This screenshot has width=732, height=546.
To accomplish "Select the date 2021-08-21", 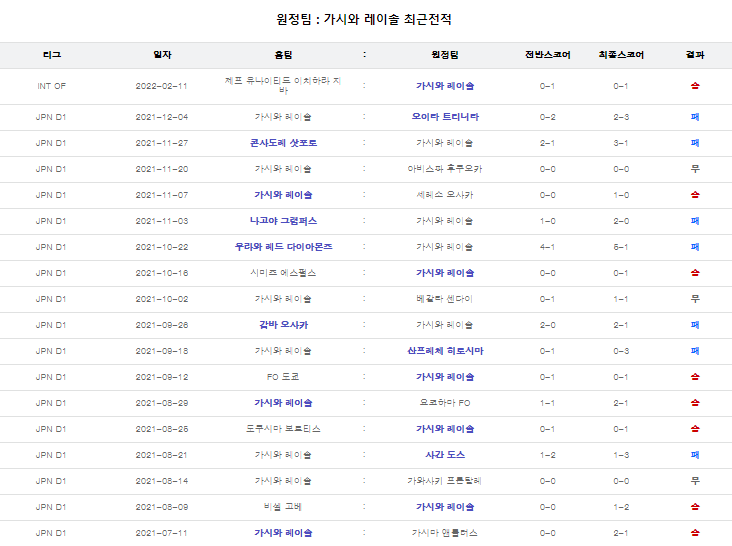I will tap(162, 455).
